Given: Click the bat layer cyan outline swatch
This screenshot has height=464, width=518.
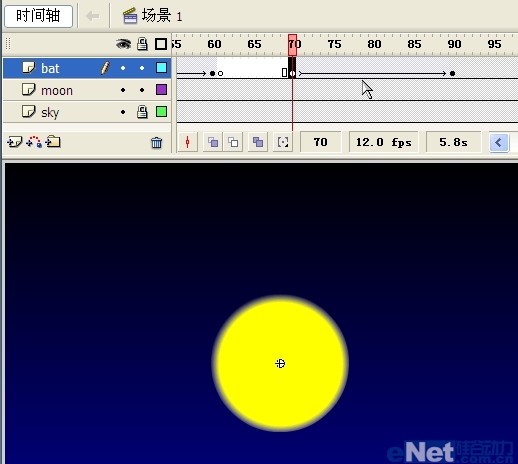Looking at the screenshot, I should click(161, 68).
